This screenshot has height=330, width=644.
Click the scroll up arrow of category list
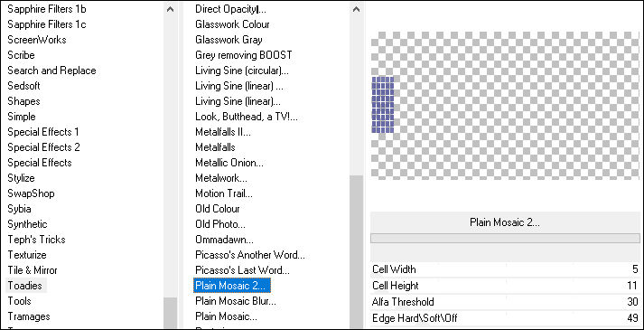click(170, 9)
